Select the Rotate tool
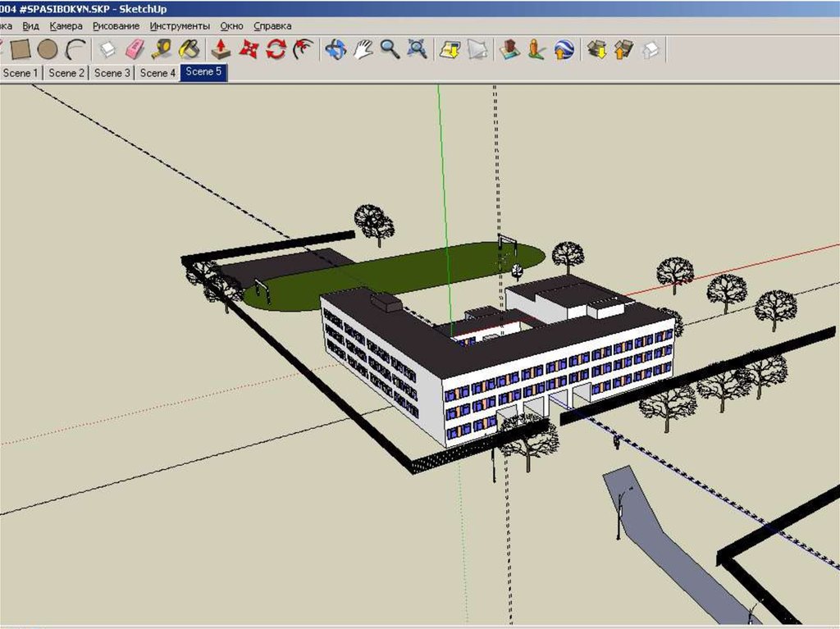Image resolution: width=840 pixels, height=629 pixels. coord(276,49)
